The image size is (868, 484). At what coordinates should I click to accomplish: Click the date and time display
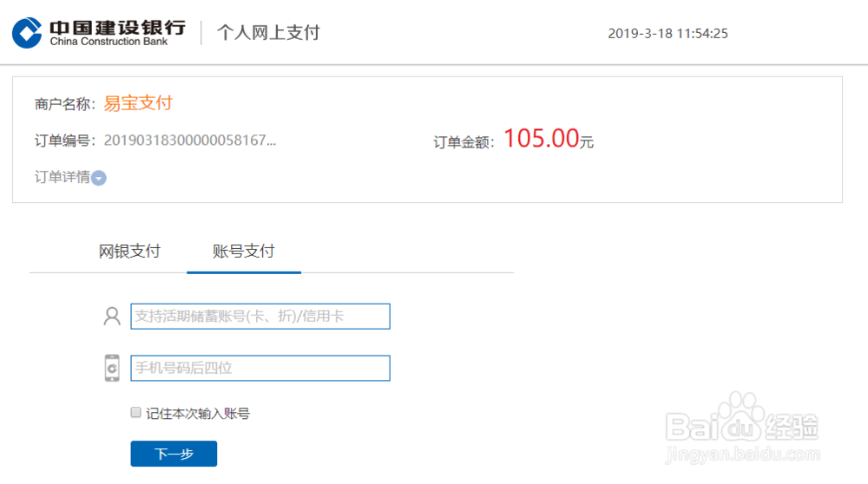pyautogui.click(x=667, y=34)
